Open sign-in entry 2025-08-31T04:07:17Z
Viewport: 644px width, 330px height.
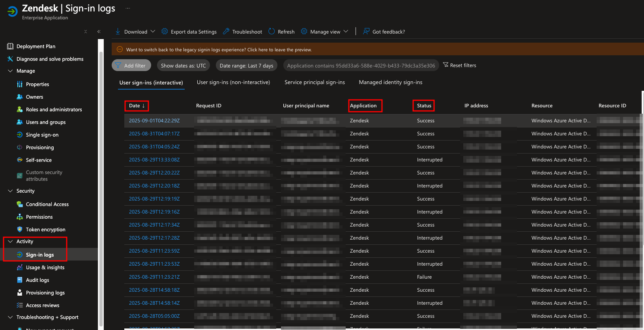coord(154,133)
